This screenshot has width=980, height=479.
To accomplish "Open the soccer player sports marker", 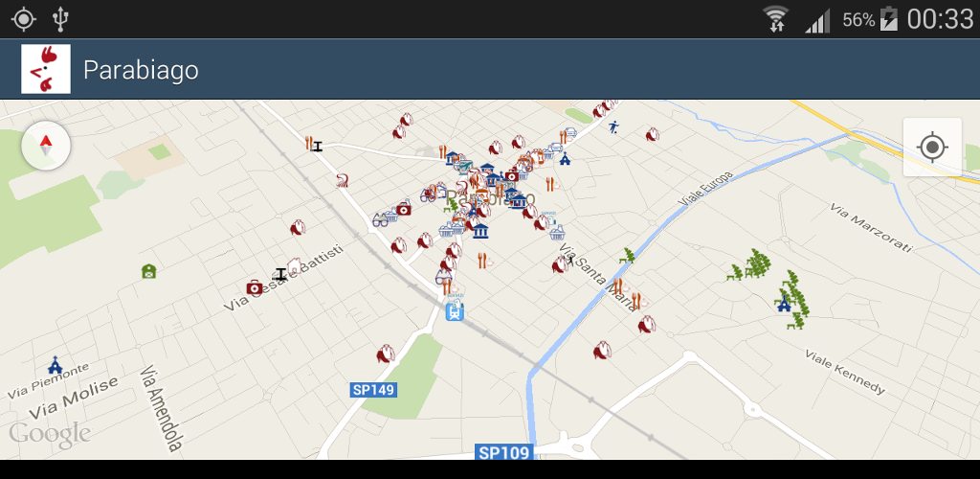I will coord(614,127).
